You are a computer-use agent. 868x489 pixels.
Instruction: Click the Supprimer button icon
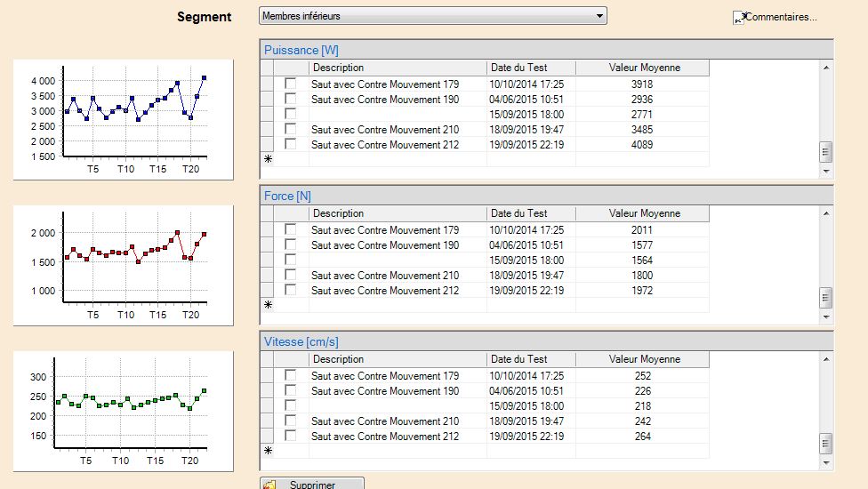(x=269, y=485)
